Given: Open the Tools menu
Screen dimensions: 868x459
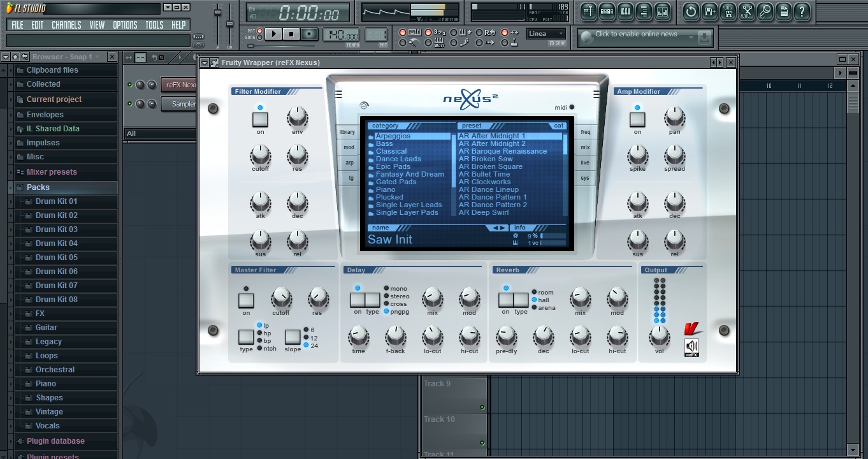Looking at the screenshot, I should coord(154,25).
